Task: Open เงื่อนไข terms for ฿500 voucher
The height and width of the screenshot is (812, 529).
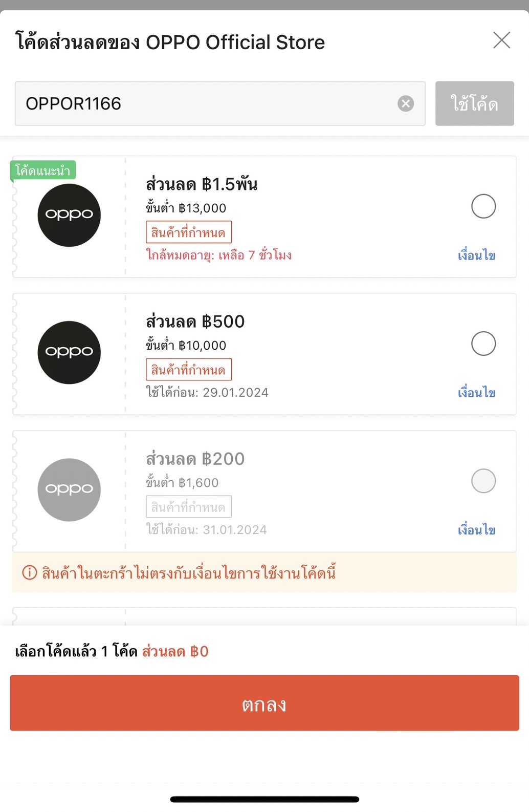Action: point(476,392)
